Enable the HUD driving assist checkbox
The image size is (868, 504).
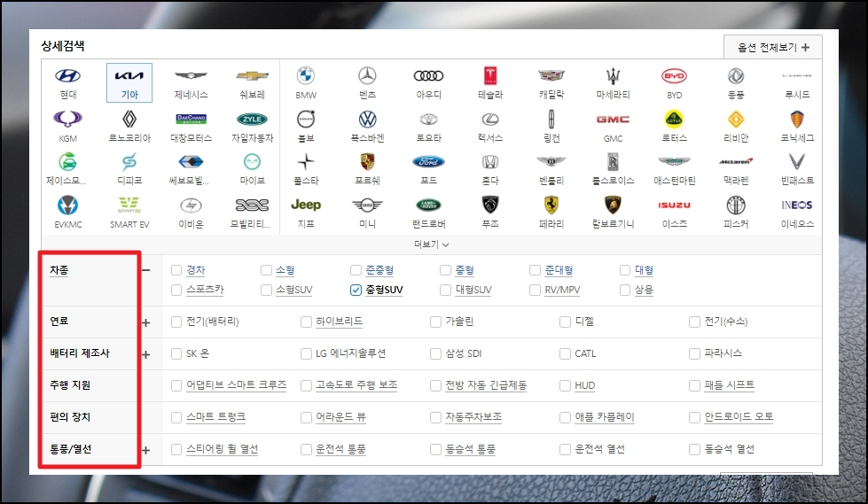565,385
